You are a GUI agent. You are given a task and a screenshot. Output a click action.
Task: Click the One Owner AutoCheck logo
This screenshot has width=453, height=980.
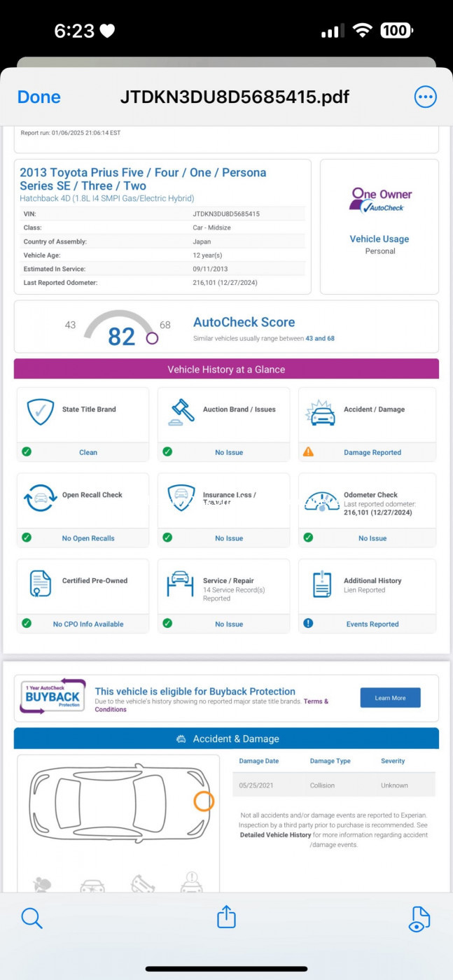(x=380, y=200)
